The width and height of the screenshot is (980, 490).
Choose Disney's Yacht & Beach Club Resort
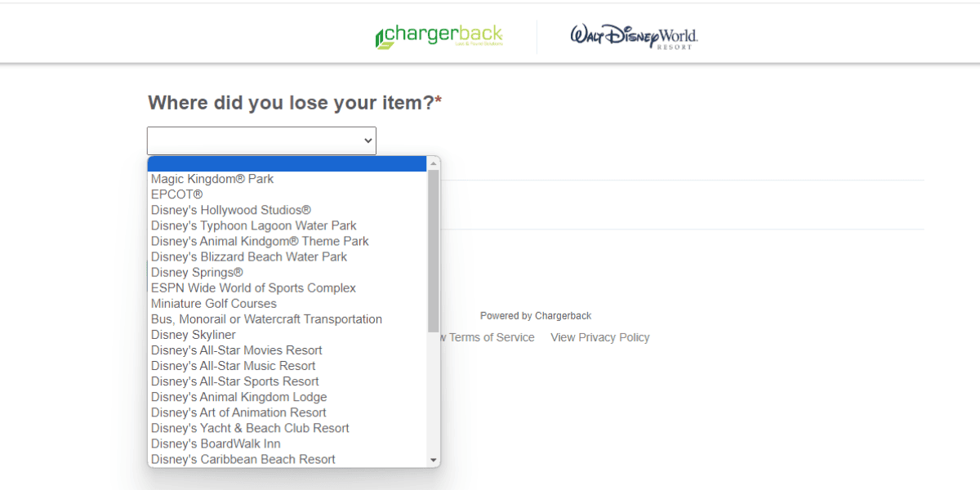(287, 428)
